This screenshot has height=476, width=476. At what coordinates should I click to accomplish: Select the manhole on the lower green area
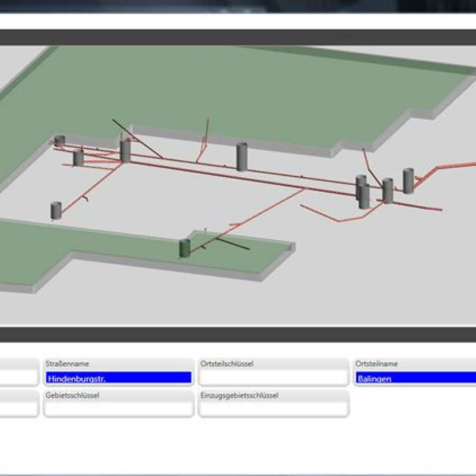coord(185,248)
